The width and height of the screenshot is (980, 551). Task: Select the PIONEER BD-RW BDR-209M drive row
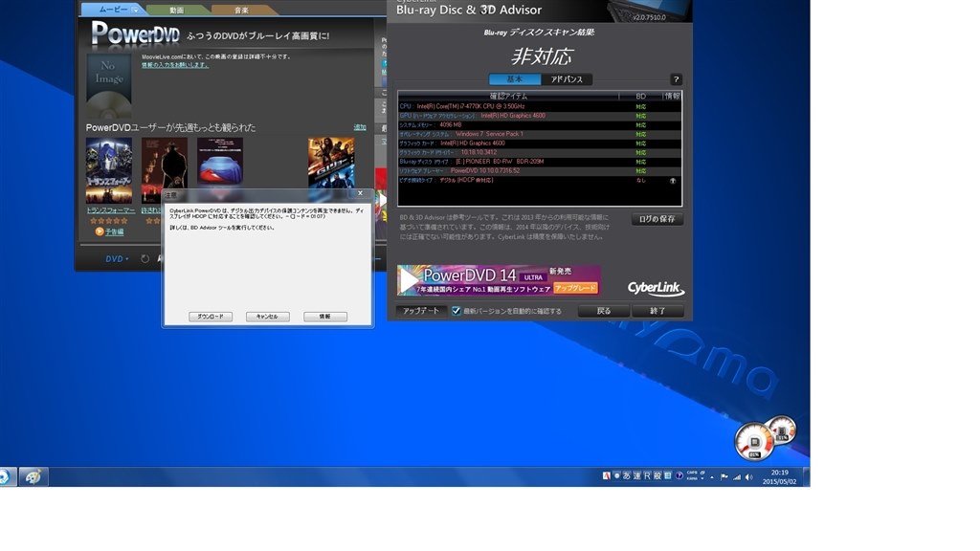tap(540, 162)
